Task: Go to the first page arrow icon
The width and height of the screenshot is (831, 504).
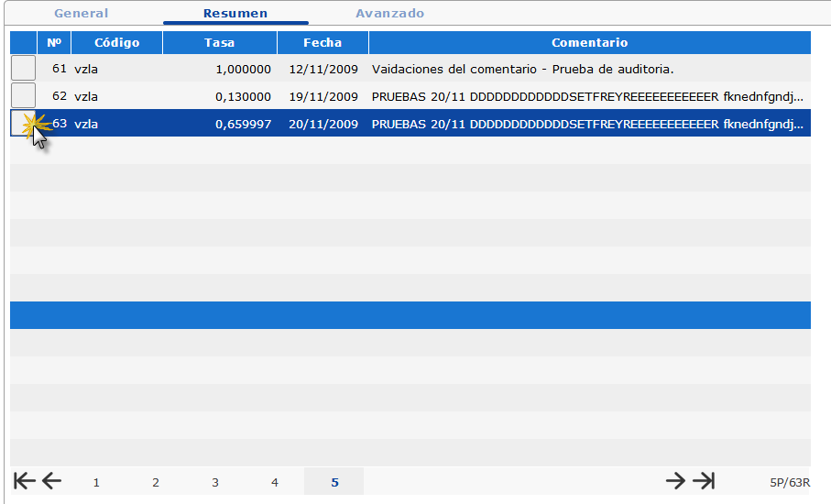Action: (24, 481)
